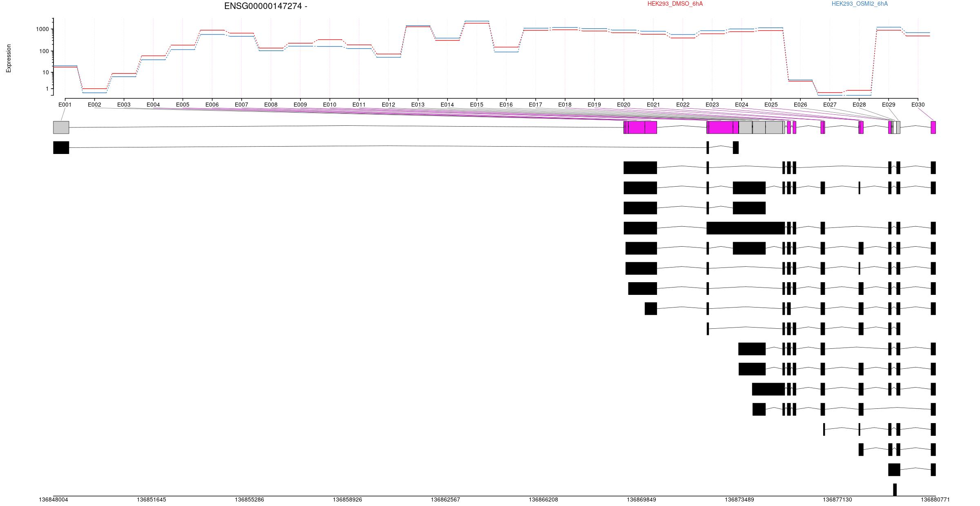Click genomic coordinate 136869849
Screen dimensions: 980x506
pyautogui.click(x=641, y=499)
